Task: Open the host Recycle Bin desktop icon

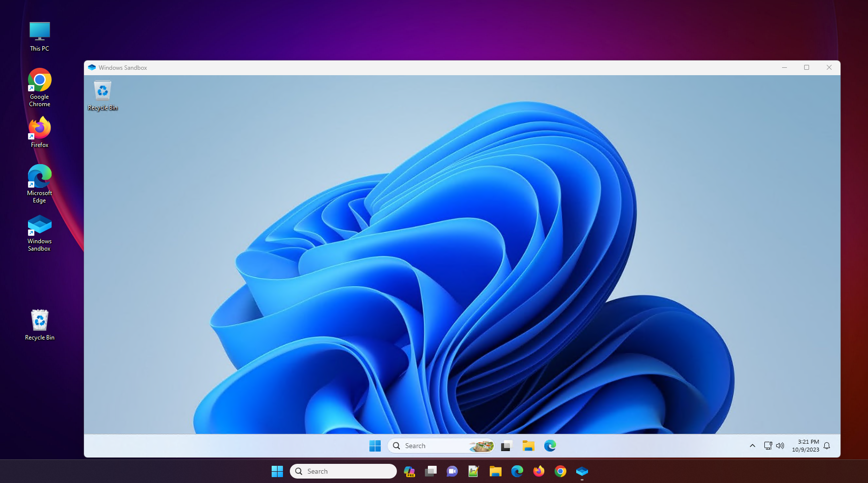Action: pyautogui.click(x=39, y=320)
